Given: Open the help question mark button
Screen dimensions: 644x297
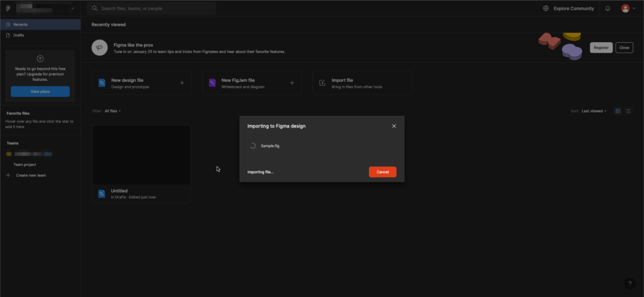Looking at the screenshot, I should click(630, 283).
